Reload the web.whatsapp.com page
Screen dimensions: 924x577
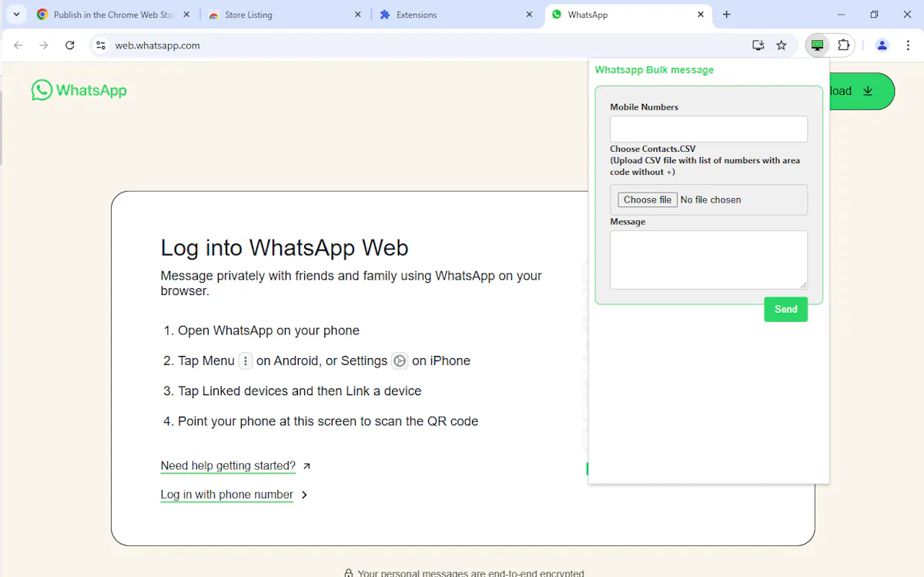[70, 45]
